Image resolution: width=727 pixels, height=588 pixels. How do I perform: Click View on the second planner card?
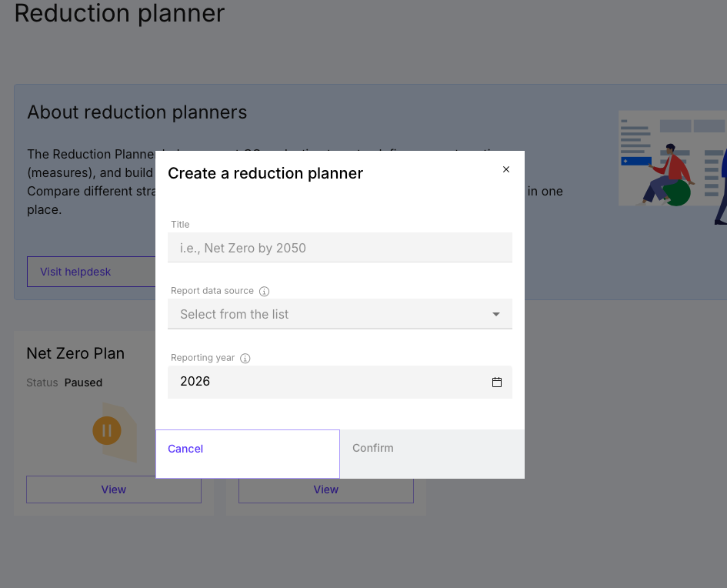326,489
